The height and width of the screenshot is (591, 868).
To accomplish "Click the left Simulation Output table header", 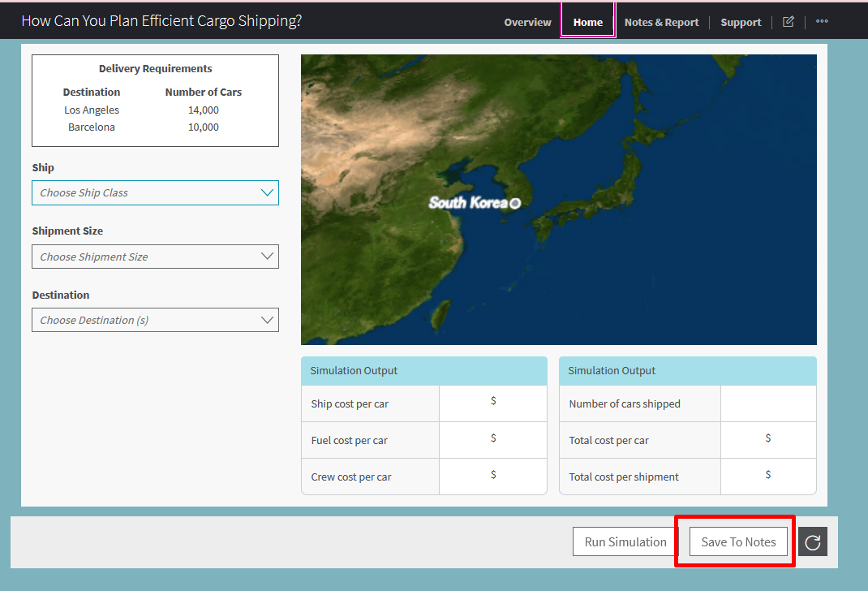I will (423, 370).
